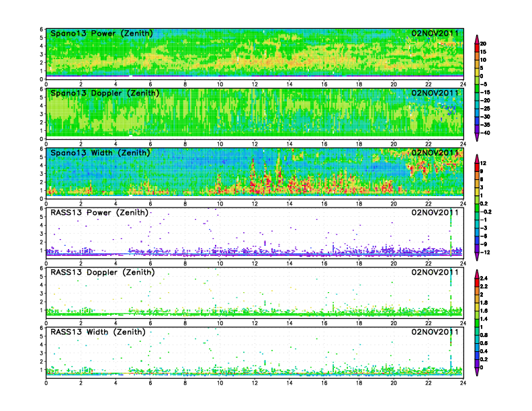This screenshot has height=411, width=532.
Task: Click x-axis tick 6 under Spano13 Width panel
Action: point(150,203)
